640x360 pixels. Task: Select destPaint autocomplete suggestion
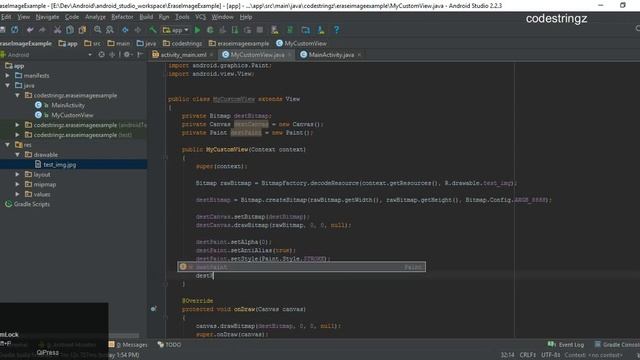click(302, 267)
